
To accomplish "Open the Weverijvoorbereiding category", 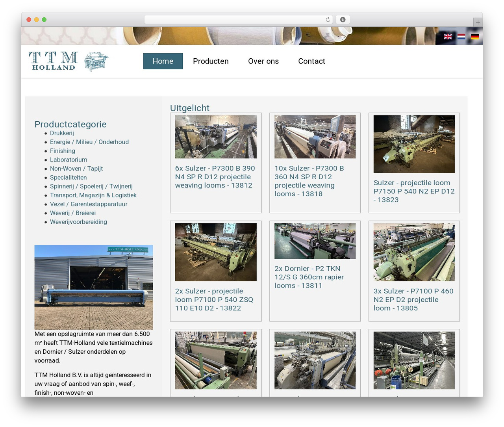I will [x=78, y=222].
